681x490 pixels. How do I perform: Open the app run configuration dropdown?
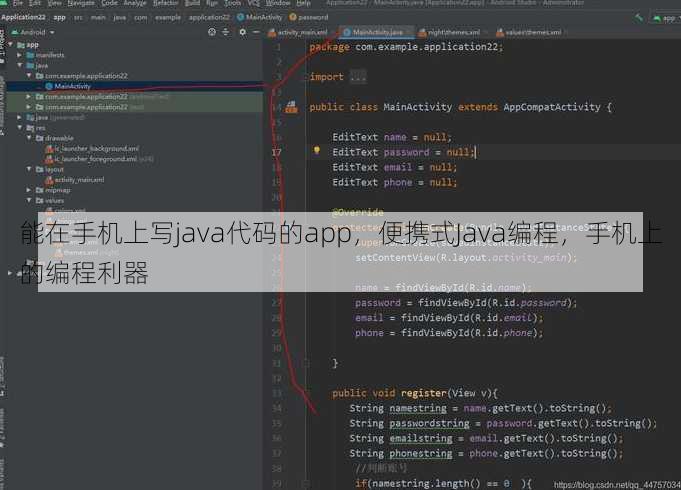(667, 18)
